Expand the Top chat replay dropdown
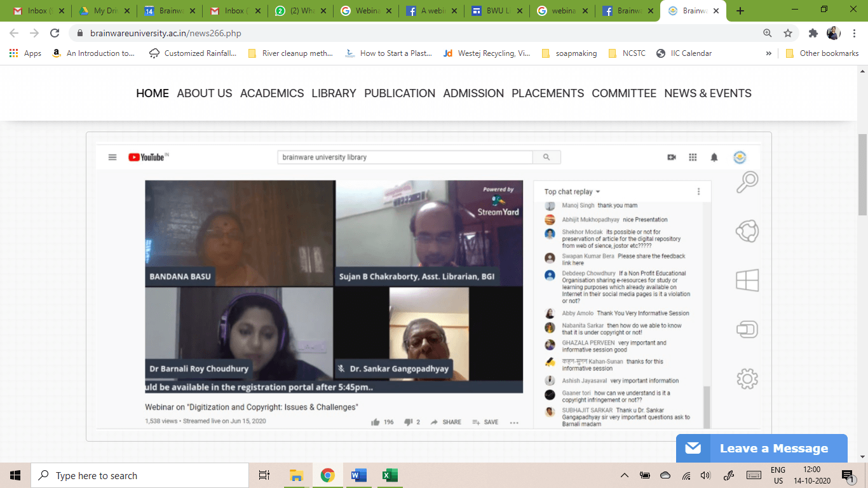 tap(572, 192)
